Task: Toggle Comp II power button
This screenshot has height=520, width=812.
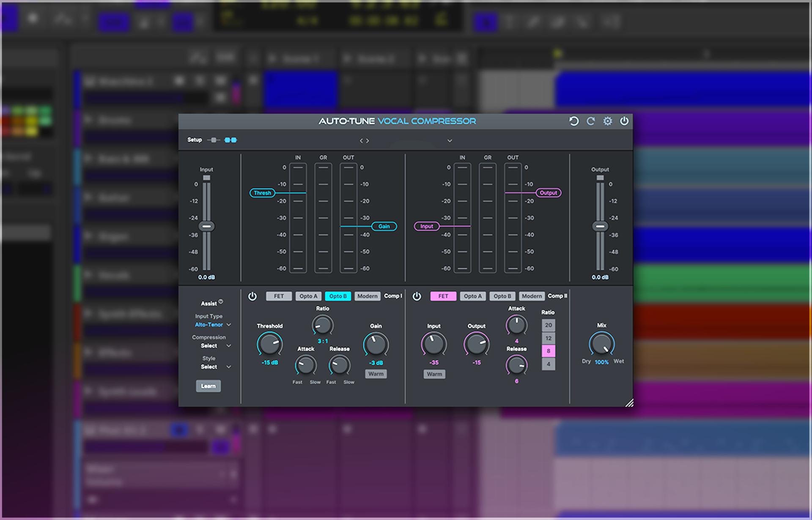Action: (x=417, y=296)
